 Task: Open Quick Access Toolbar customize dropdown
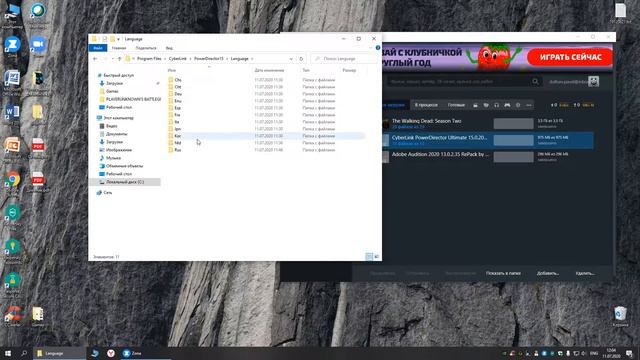coord(118,39)
